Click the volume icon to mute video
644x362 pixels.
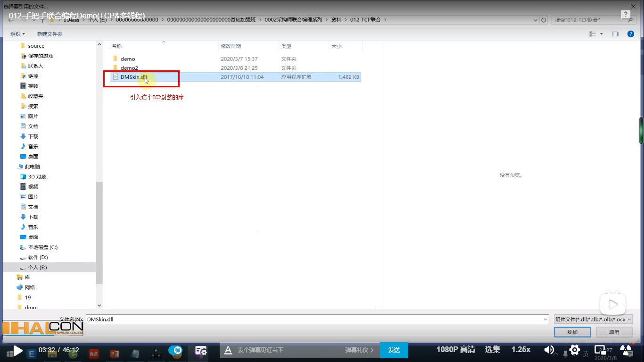[548, 350]
